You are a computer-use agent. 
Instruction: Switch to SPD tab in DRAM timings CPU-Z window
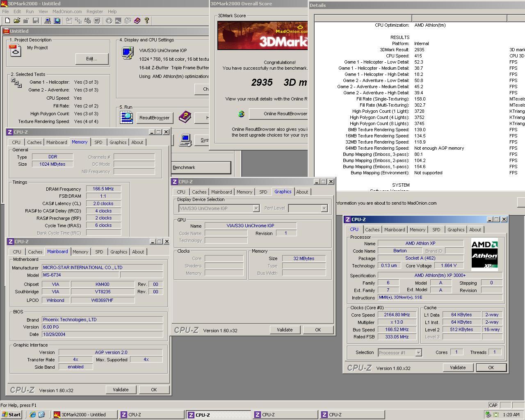coord(98,142)
